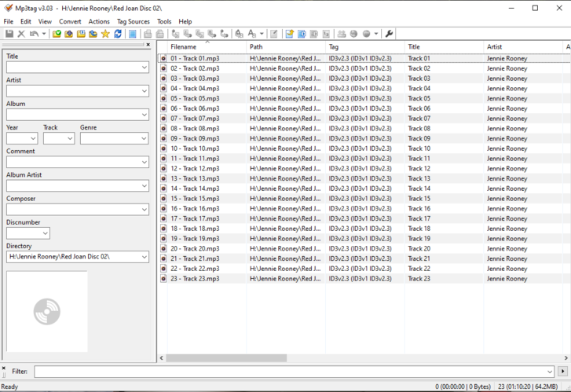The image size is (571, 392).
Task: Select the row 17 - Track 17.mp3
Action: [364, 218]
